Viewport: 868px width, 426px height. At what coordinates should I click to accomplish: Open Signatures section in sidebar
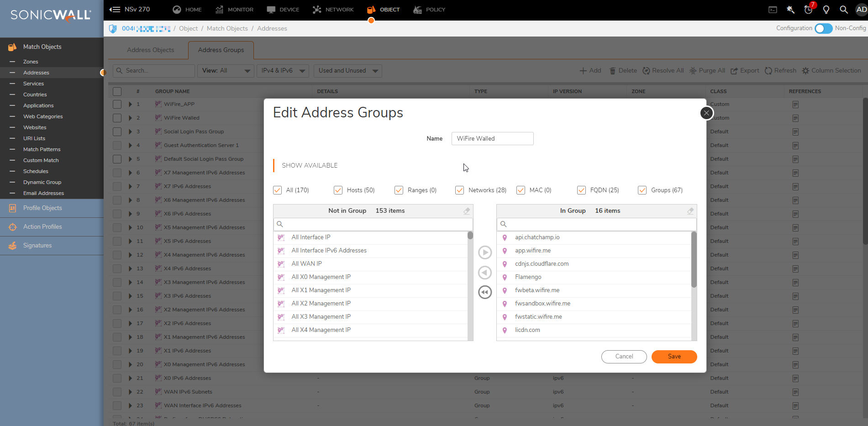tap(52, 246)
